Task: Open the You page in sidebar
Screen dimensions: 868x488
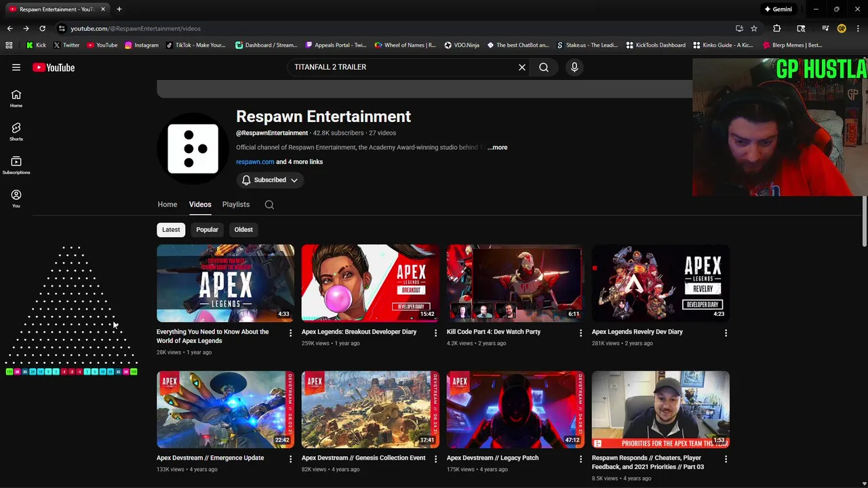Action: click(16, 198)
